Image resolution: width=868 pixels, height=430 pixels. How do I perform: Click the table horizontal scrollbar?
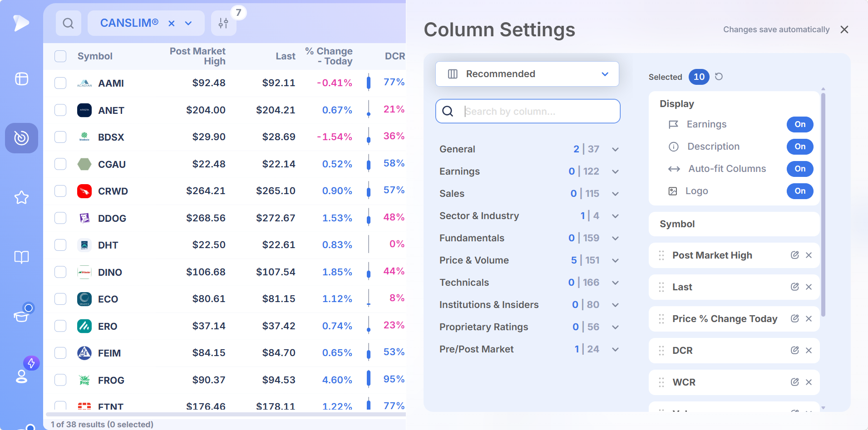click(x=226, y=414)
